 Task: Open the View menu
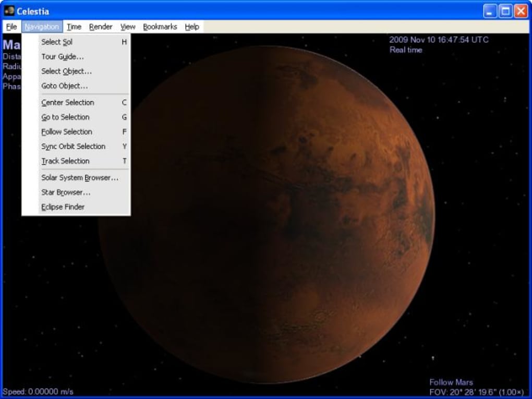(x=128, y=27)
